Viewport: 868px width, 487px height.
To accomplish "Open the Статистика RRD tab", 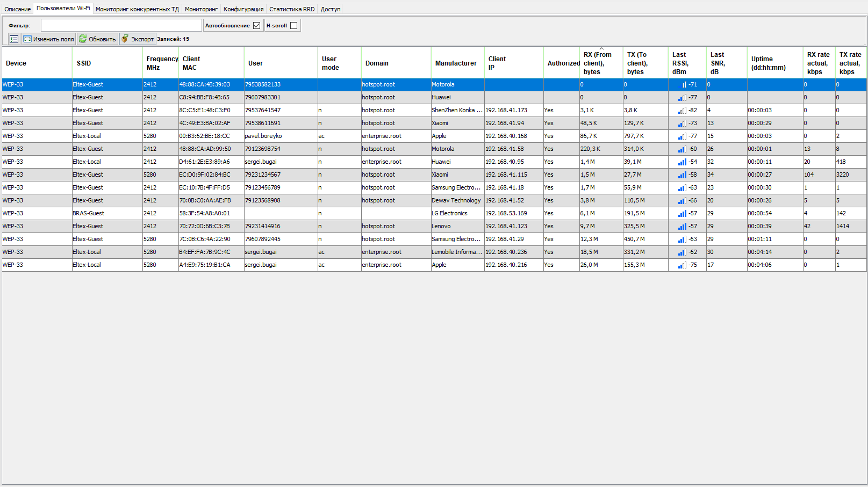I will pyautogui.click(x=292, y=9).
